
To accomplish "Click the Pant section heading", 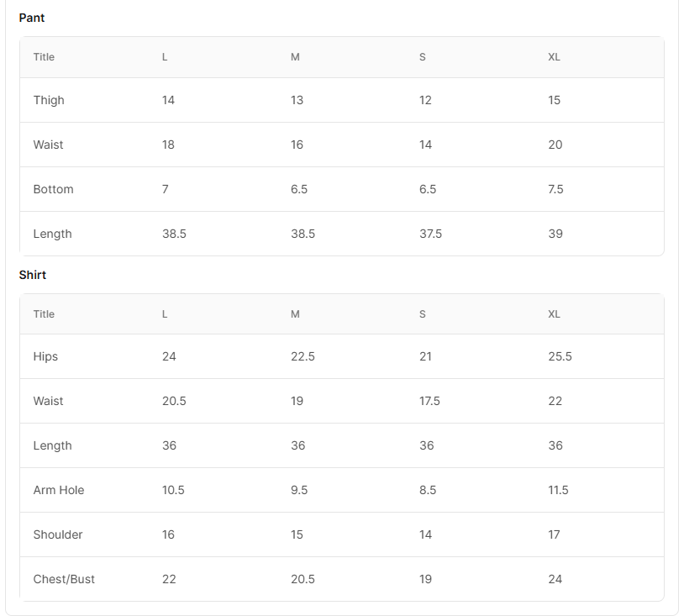I will tap(31, 18).
